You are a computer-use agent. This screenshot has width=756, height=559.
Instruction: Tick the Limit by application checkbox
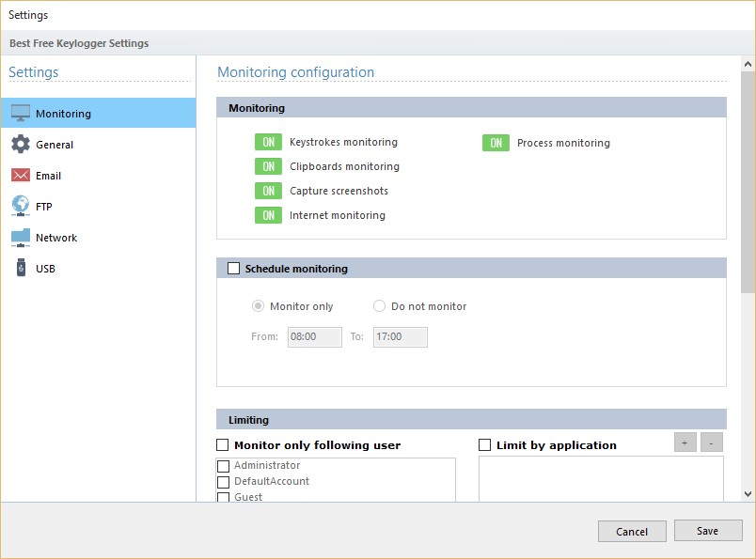[x=485, y=445]
